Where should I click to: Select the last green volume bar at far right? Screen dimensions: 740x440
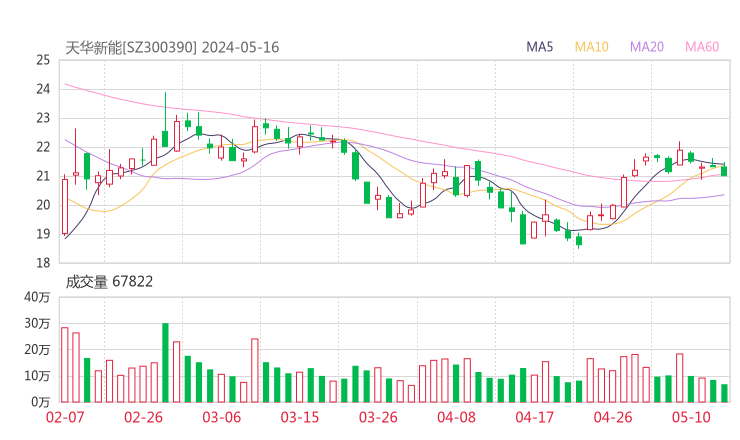[724, 393]
